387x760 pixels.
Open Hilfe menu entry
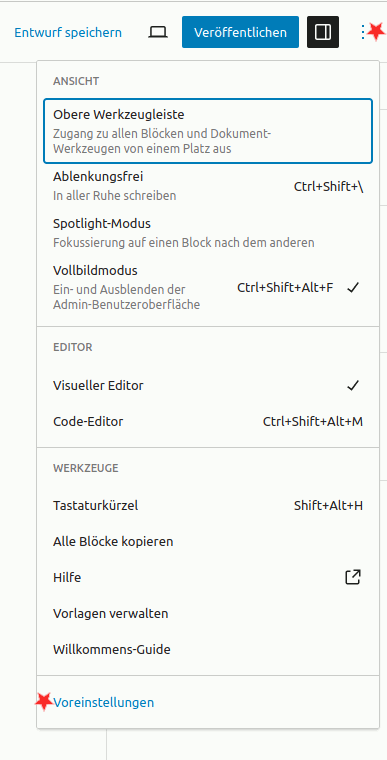pos(208,577)
